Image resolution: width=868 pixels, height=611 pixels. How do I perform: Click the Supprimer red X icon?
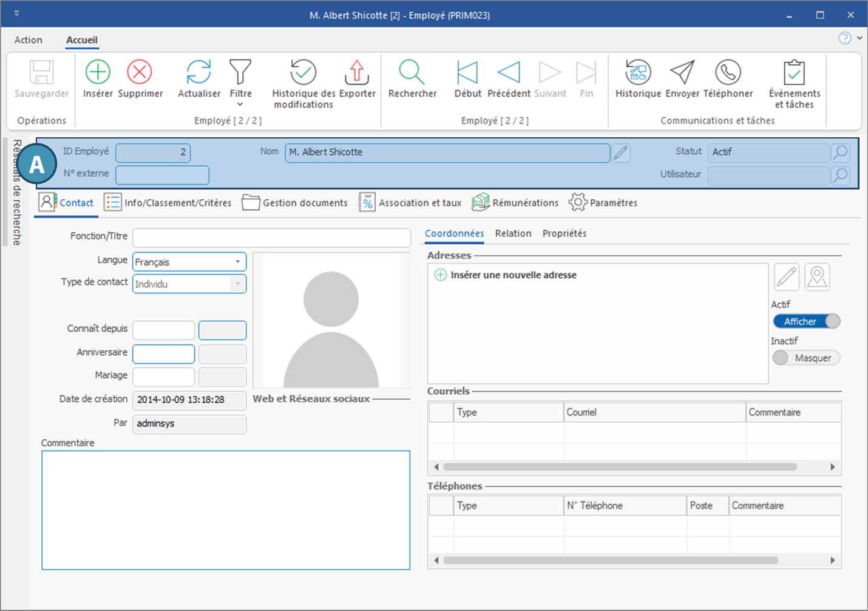(x=140, y=72)
